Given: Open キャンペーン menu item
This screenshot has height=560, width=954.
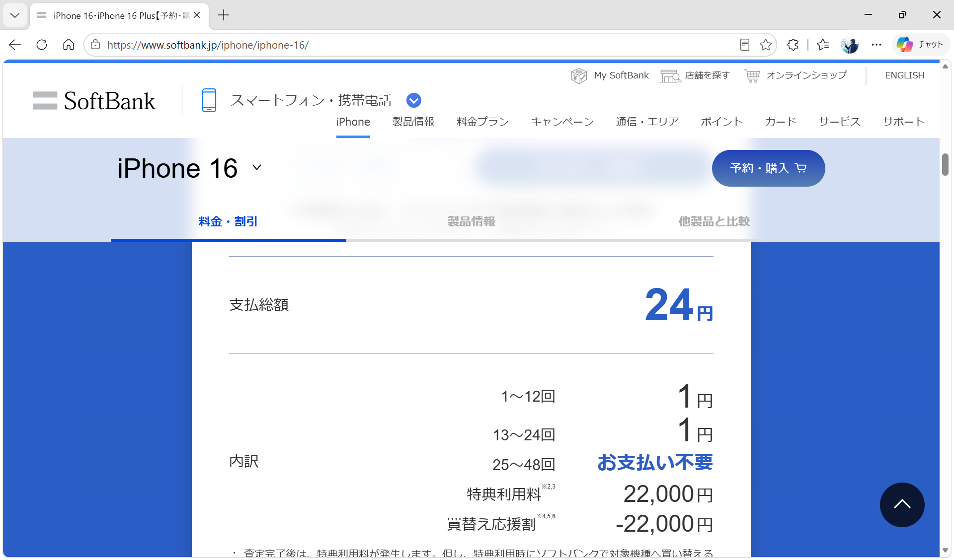Looking at the screenshot, I should [x=562, y=122].
